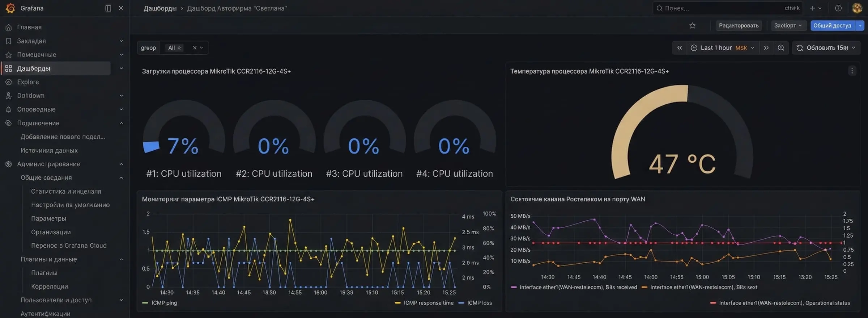Open the temperature panel three-dot menu

[x=852, y=71]
